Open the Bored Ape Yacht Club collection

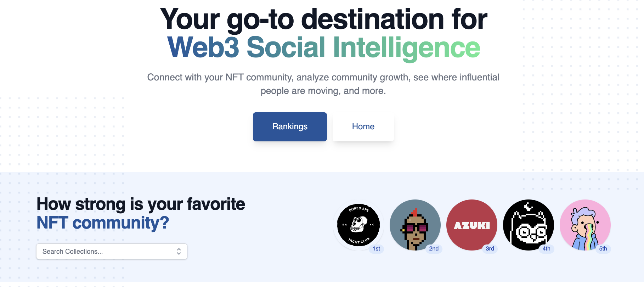coord(358,225)
